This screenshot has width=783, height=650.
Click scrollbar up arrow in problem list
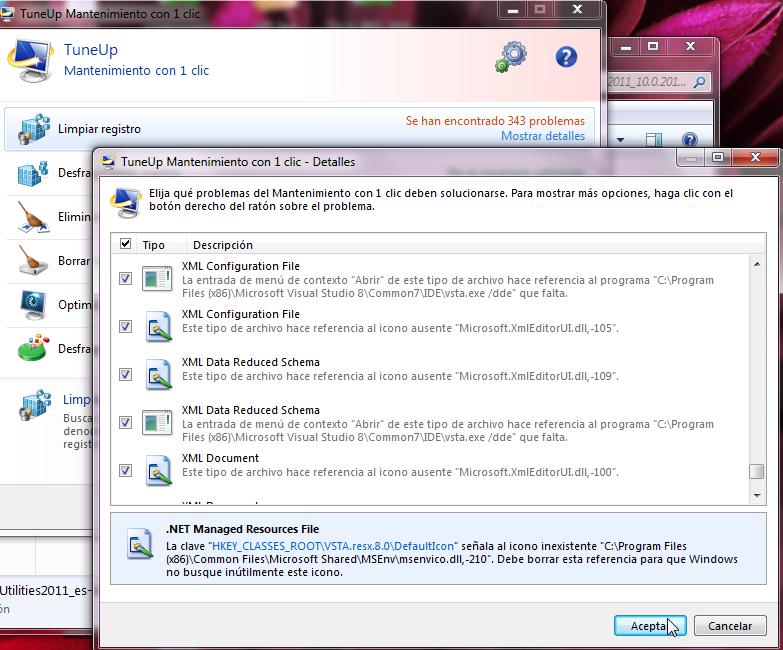tap(757, 264)
